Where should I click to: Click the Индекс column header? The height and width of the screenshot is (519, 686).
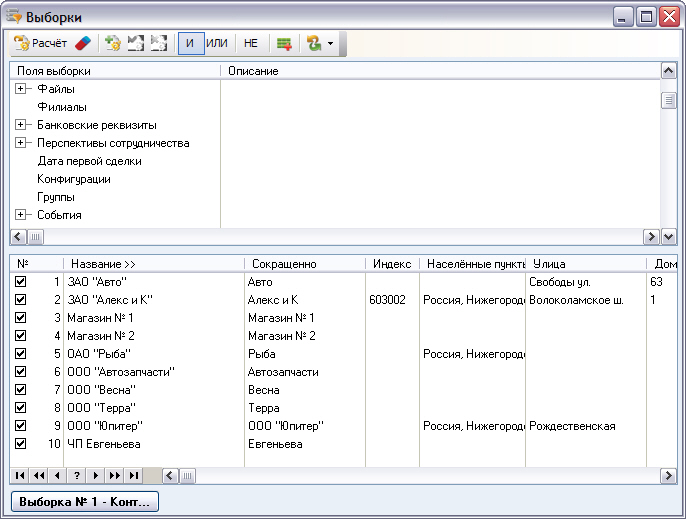[392, 264]
